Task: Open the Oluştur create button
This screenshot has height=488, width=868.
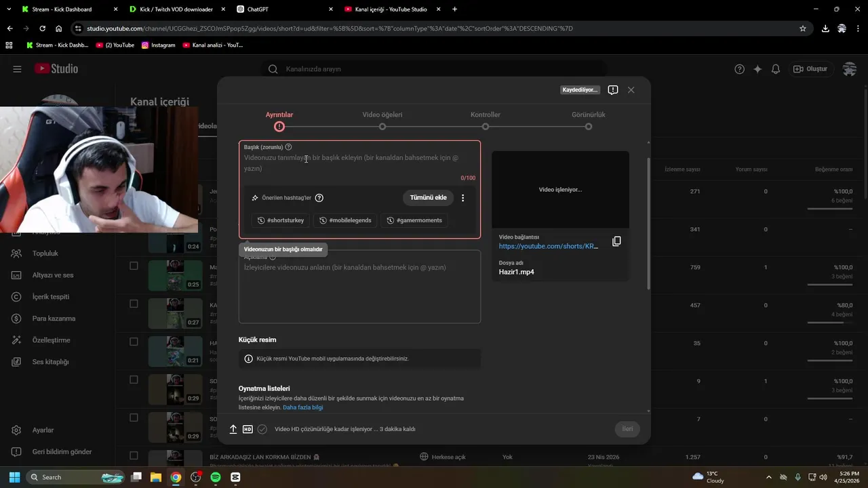Action: pyautogui.click(x=810, y=69)
